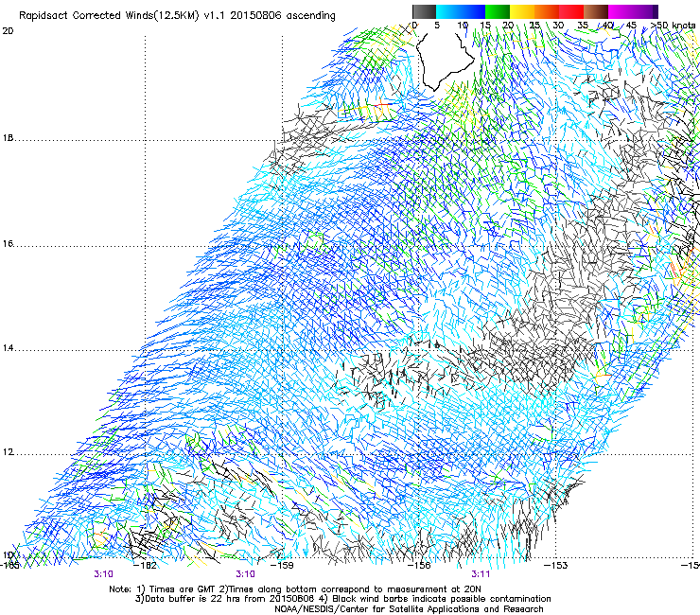Click the '25' label under the color bar
This screenshot has height=615, width=700.
pos(534,26)
